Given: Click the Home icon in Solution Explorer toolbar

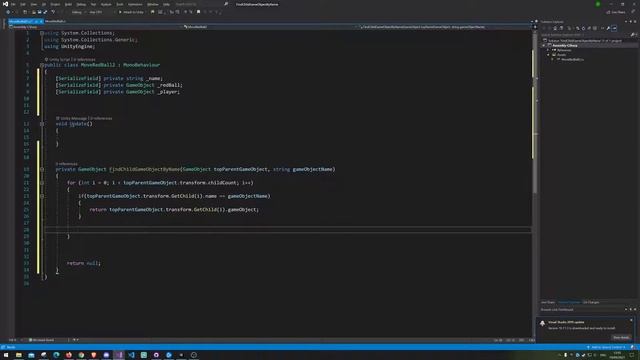Looking at the screenshot, I should tap(555, 28).
